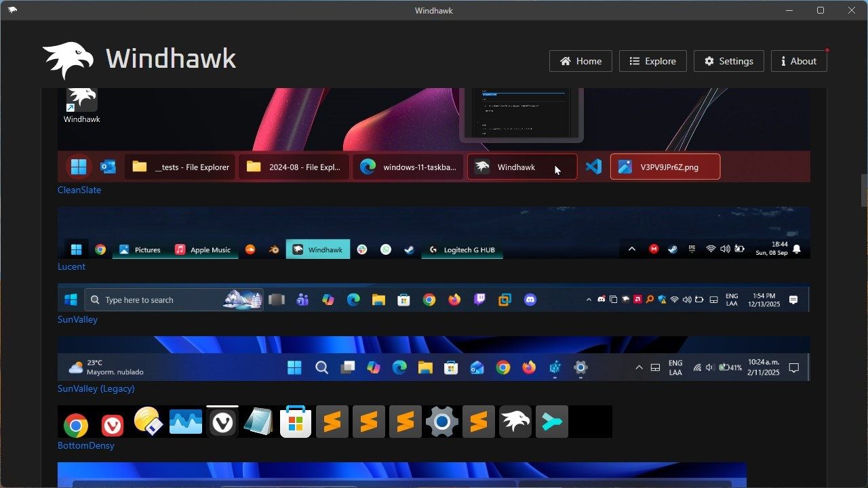Open the Explore section
Viewport: 868px width, 488px height.
click(x=652, y=61)
